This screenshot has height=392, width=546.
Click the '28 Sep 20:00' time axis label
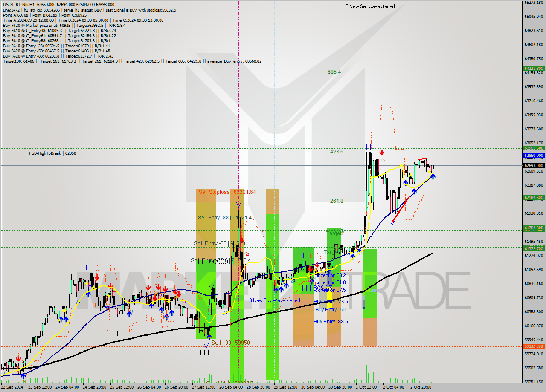click(x=258, y=387)
